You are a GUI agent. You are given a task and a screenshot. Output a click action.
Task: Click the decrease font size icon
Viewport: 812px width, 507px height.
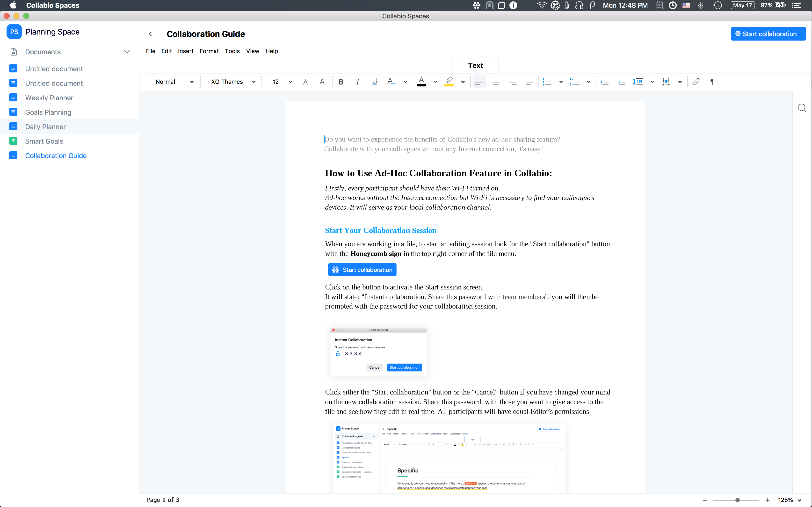[306, 82]
